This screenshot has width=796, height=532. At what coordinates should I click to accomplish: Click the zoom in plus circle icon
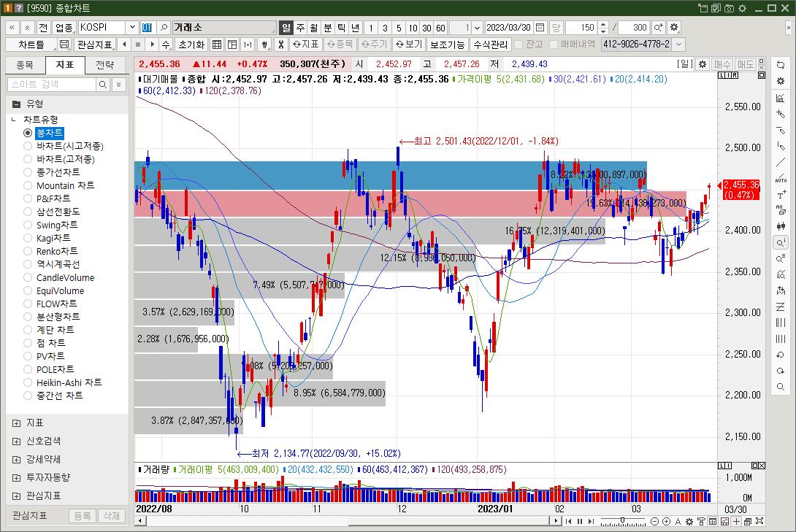click(x=666, y=521)
